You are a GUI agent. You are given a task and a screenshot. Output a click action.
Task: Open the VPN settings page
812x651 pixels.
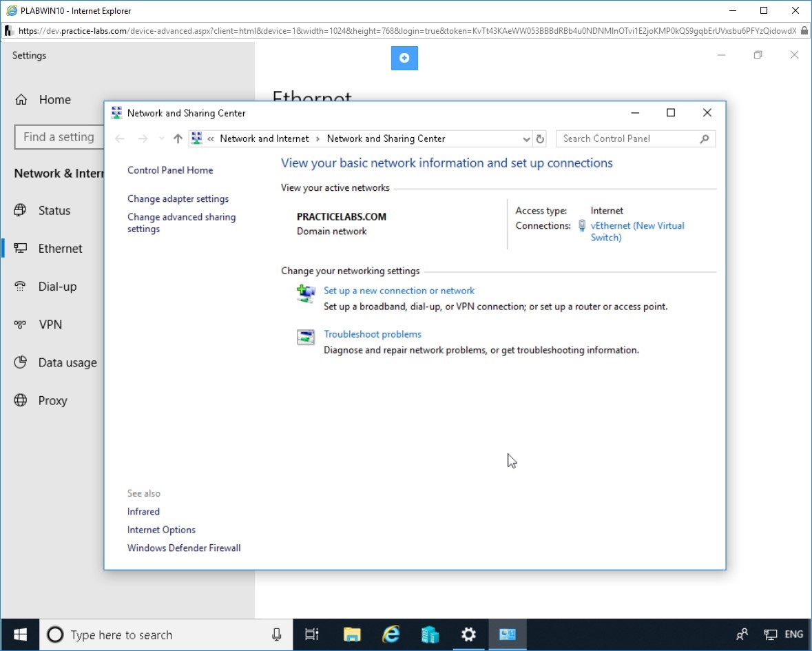point(52,324)
